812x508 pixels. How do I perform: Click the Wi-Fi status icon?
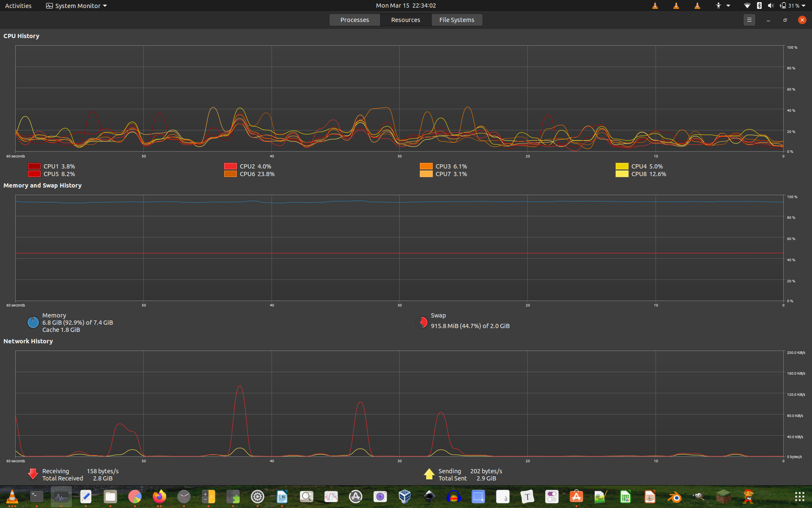coord(747,6)
